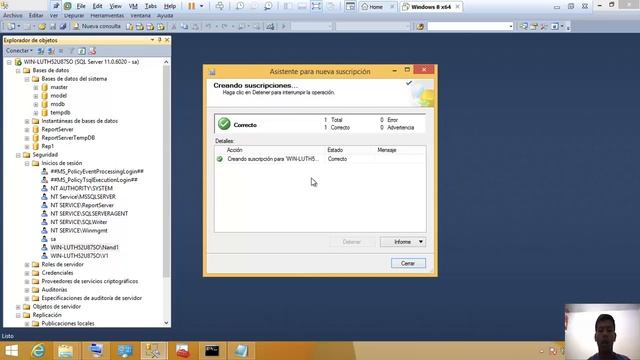Close the Explorador de objetos panel

[x=167, y=40]
